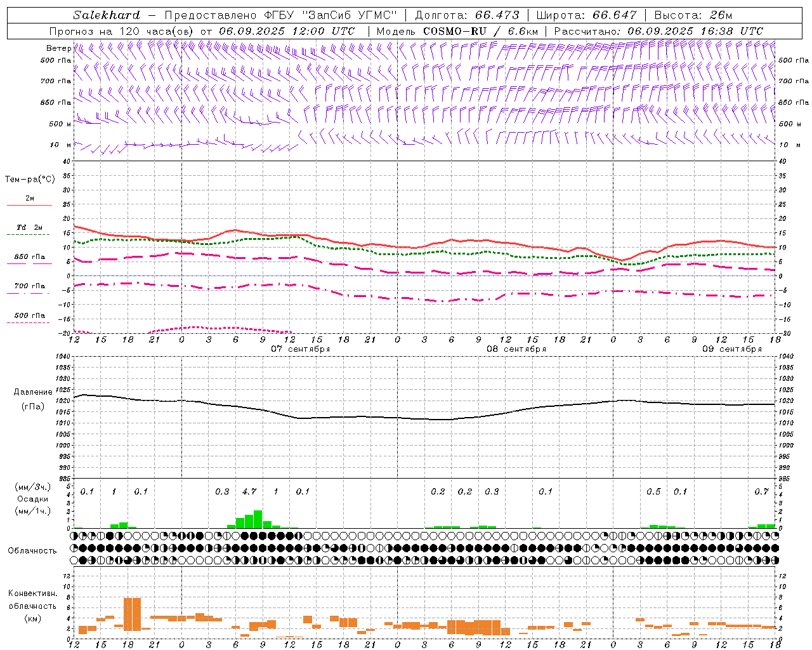This screenshot has width=812, height=650.
Task: Click the 4.7 precipitation total
Action: click(x=249, y=492)
